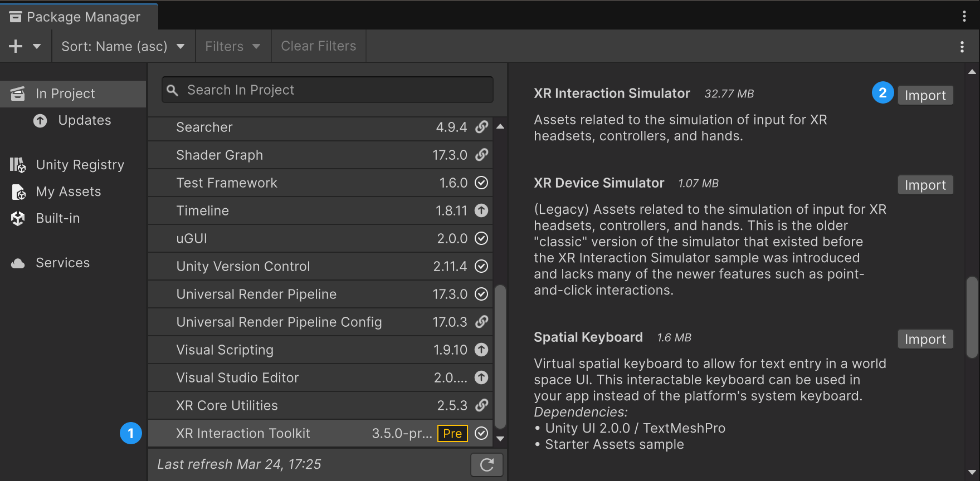This screenshot has height=481, width=980.
Task: Click the Updates arrow icon
Action: coord(40,120)
